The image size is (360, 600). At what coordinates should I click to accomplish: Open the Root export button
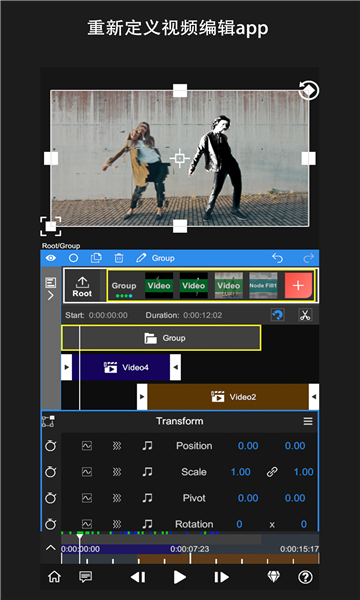pyautogui.click(x=82, y=286)
